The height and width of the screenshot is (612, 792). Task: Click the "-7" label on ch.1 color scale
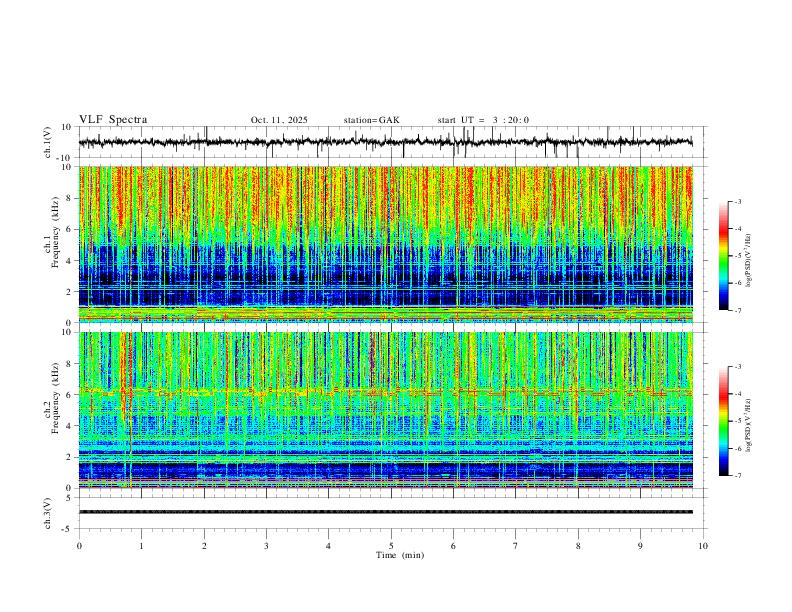pyautogui.click(x=738, y=311)
